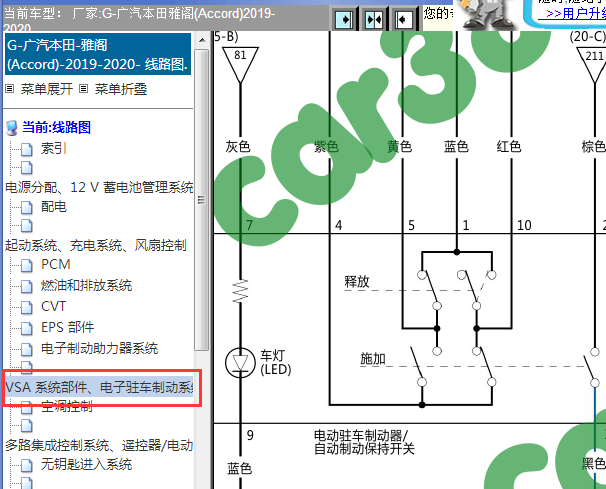Click 电动驻车制动器/自动制动保持开关 label

(364, 442)
